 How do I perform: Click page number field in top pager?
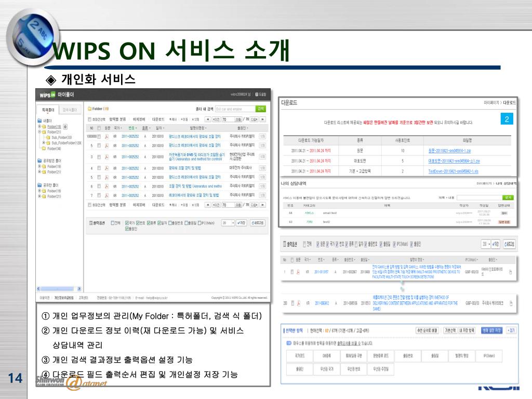[x=229, y=119]
